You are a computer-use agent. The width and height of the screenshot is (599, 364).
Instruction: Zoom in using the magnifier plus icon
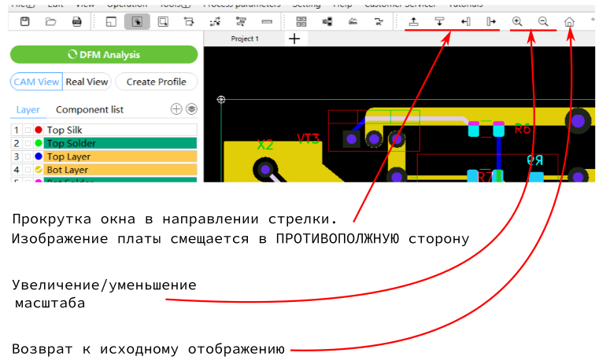pyautogui.click(x=517, y=21)
